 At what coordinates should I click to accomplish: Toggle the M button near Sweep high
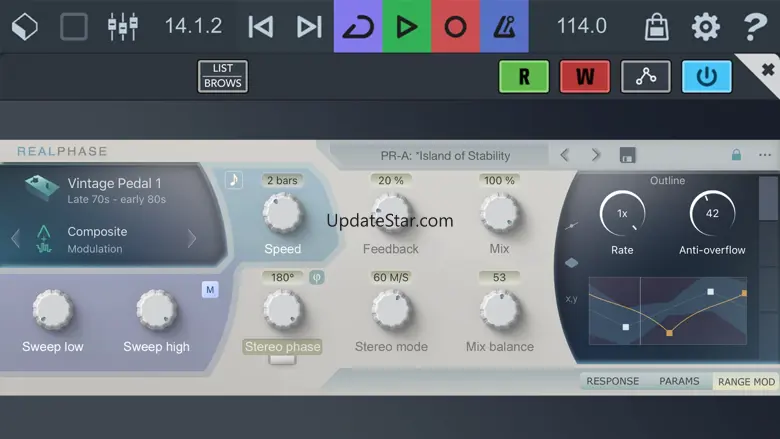[x=210, y=290]
